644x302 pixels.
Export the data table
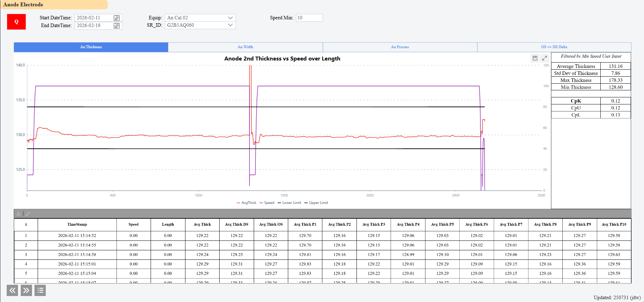click(18, 214)
